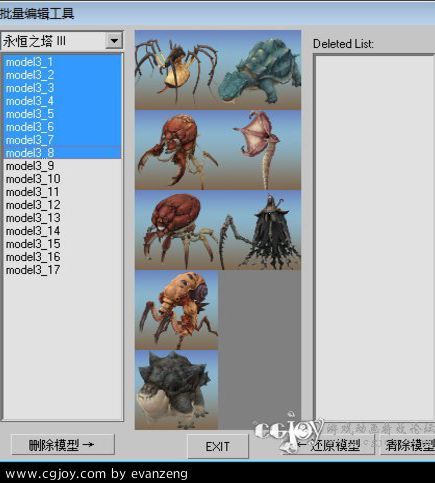
Task: Click the orange shelled crab thumbnail
Action: pyautogui.click(x=176, y=310)
